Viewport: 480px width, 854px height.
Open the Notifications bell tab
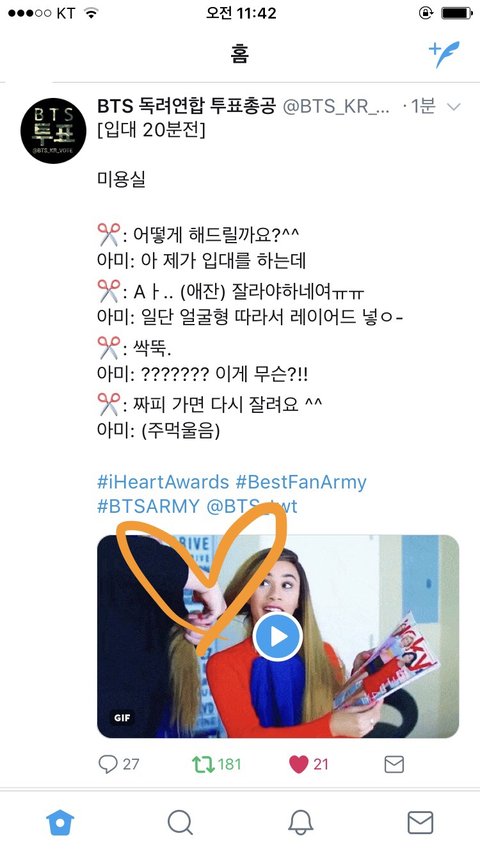click(x=300, y=822)
